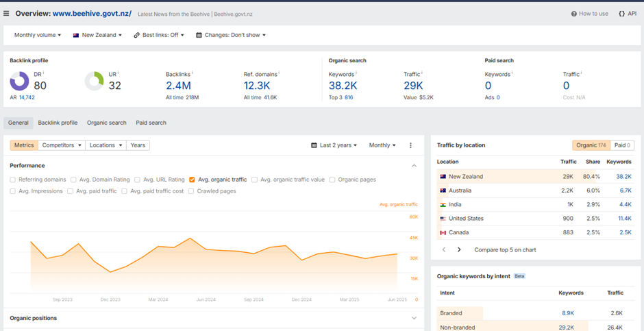Open the Best links: Off dropdown
Image resolution: width=644 pixels, height=331 pixels.
(x=158, y=36)
